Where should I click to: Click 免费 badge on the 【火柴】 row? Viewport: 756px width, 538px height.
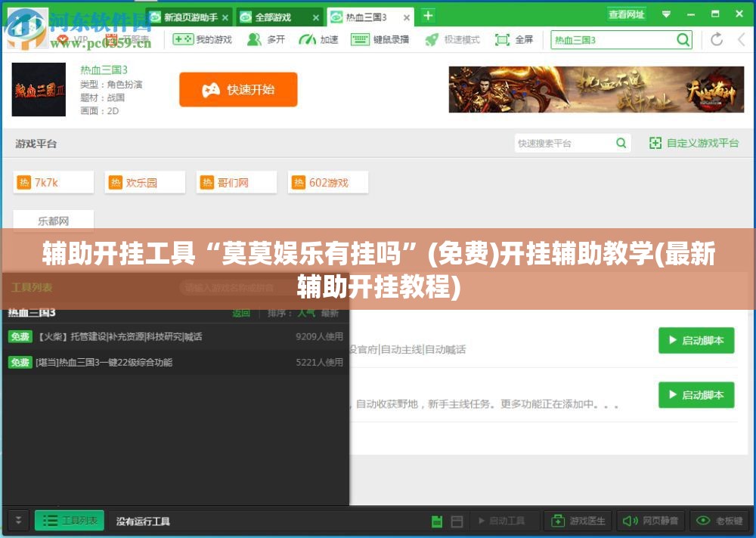tap(20, 336)
